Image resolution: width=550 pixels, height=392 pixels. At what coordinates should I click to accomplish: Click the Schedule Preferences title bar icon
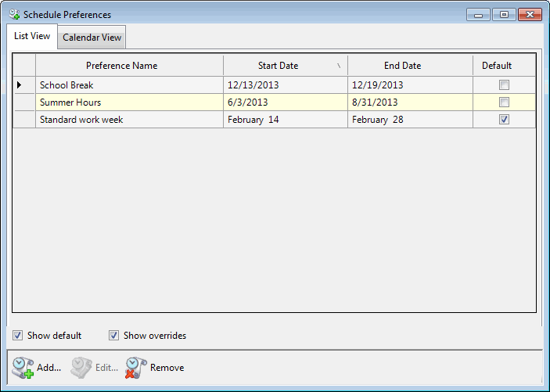(13, 14)
